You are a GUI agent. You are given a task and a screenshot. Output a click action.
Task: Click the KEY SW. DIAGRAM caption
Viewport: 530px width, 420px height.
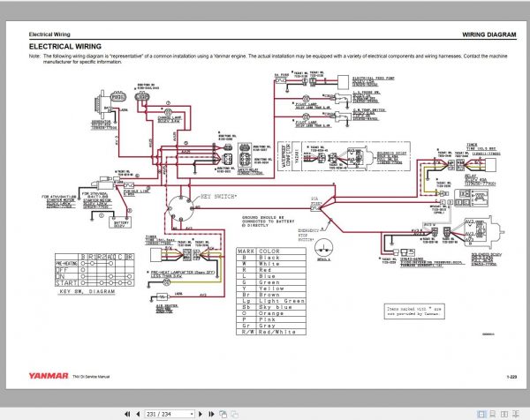87,291
